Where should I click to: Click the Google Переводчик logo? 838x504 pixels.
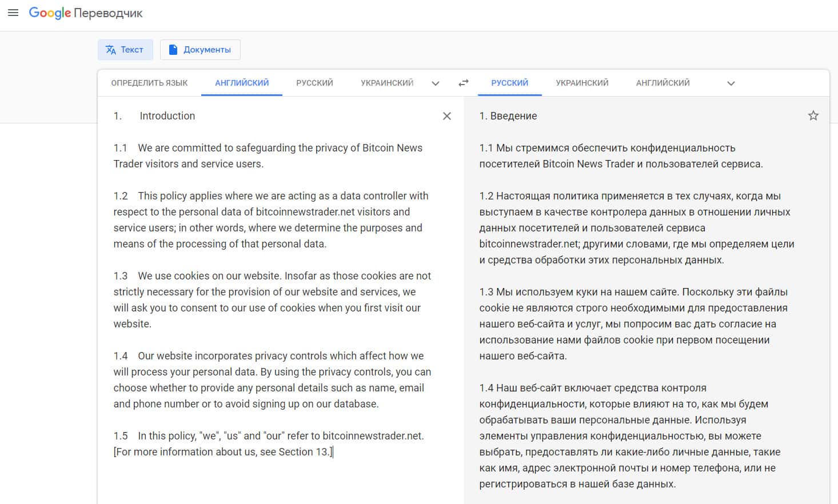pos(86,13)
